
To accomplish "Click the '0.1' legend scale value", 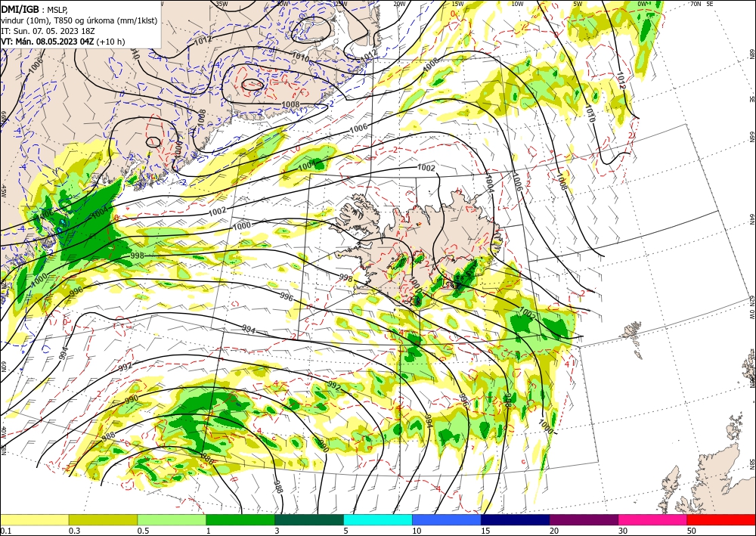I will click(5, 531).
